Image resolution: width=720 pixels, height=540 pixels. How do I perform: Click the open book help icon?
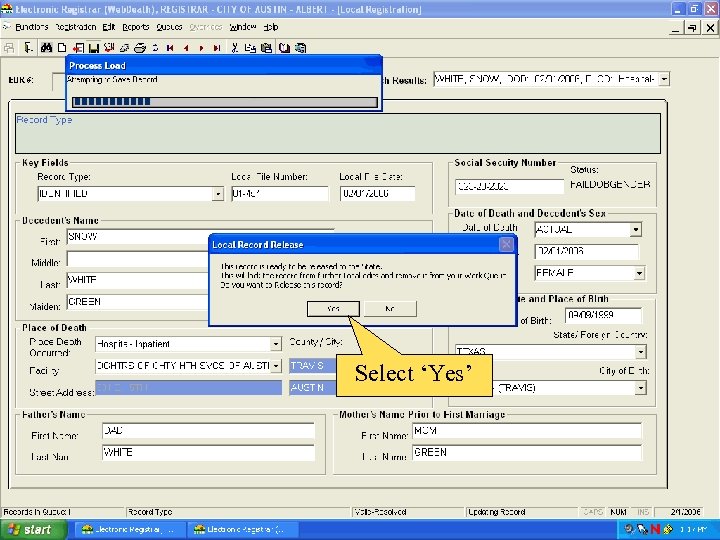(x=284, y=48)
